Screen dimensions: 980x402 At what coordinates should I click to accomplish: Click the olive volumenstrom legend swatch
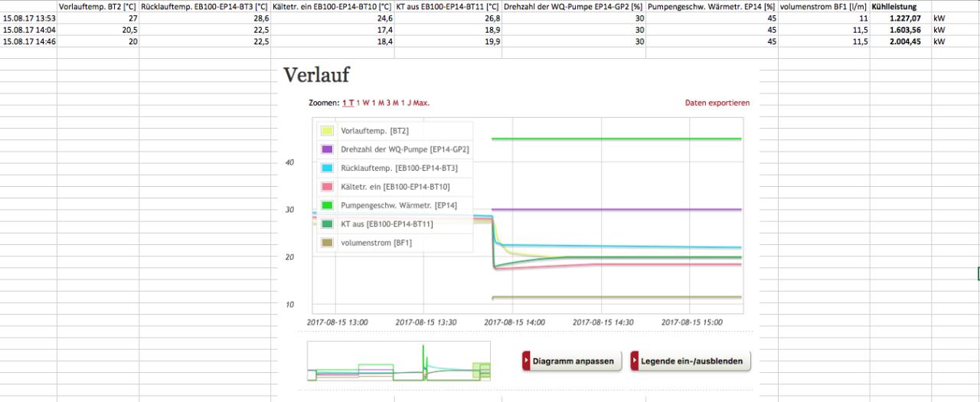tap(326, 243)
